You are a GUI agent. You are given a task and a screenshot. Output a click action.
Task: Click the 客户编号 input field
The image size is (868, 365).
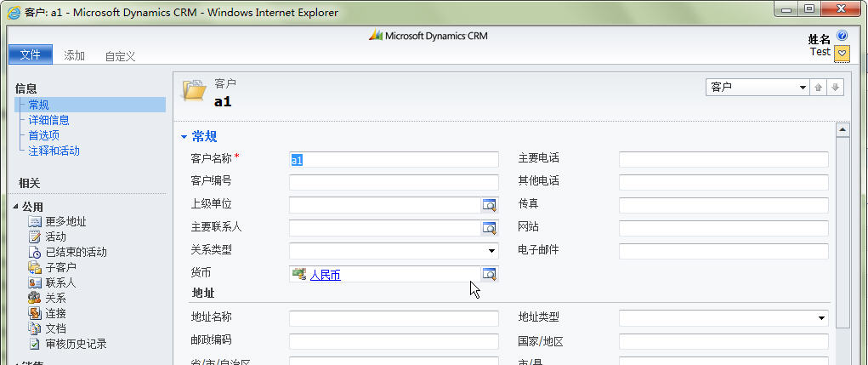(394, 182)
